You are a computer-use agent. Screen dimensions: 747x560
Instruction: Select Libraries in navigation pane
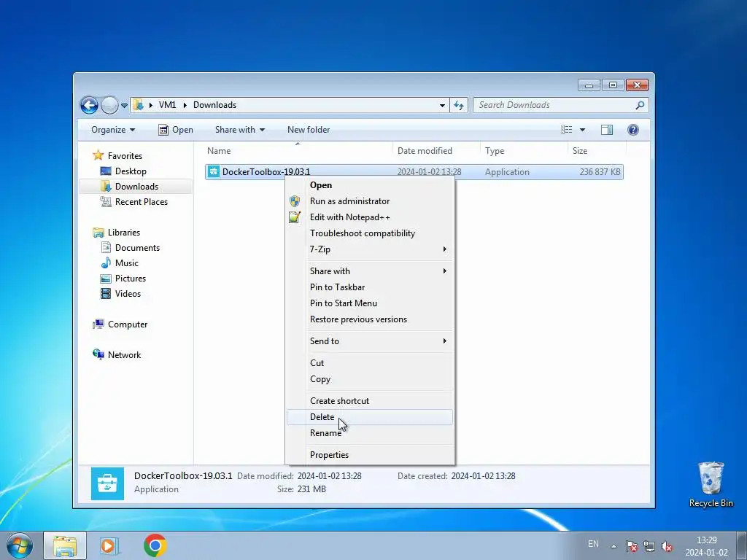point(123,233)
